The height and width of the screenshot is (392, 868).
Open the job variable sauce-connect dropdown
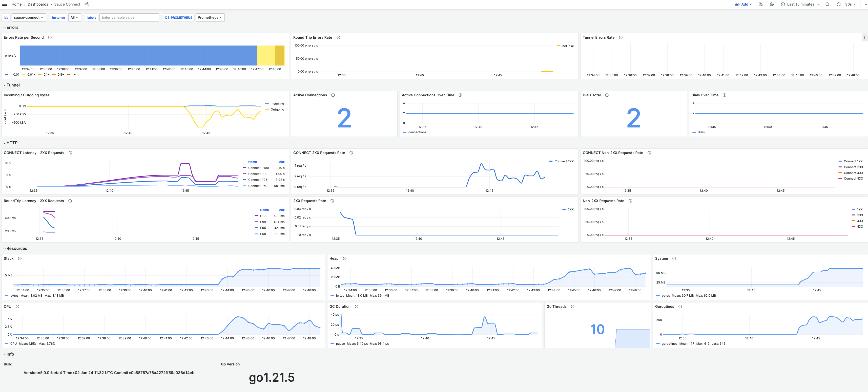click(x=29, y=17)
